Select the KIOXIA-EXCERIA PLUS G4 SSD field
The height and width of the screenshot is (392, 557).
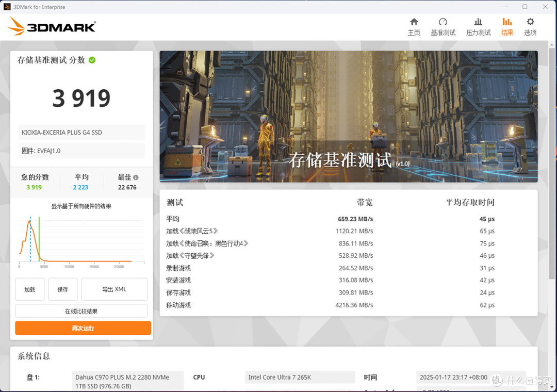[x=81, y=133]
